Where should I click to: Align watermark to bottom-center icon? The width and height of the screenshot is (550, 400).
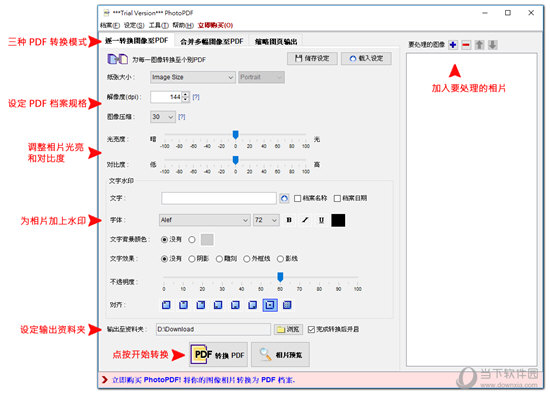point(235,305)
